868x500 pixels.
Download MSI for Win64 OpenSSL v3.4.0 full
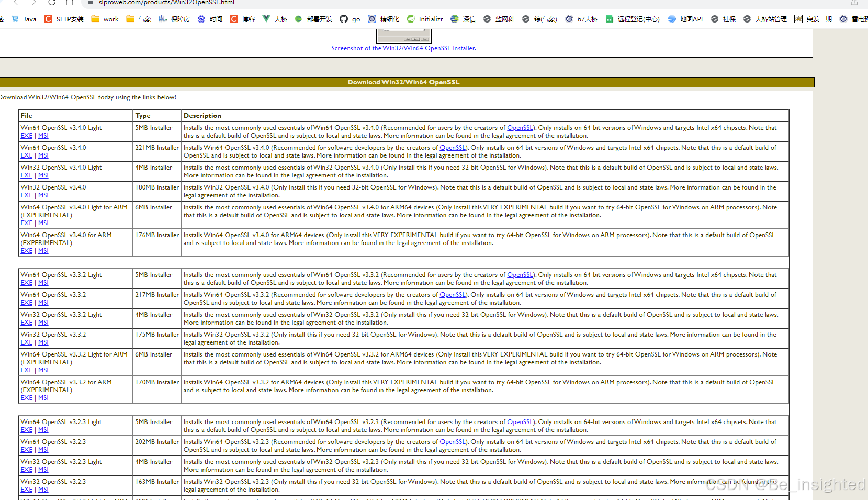point(43,155)
